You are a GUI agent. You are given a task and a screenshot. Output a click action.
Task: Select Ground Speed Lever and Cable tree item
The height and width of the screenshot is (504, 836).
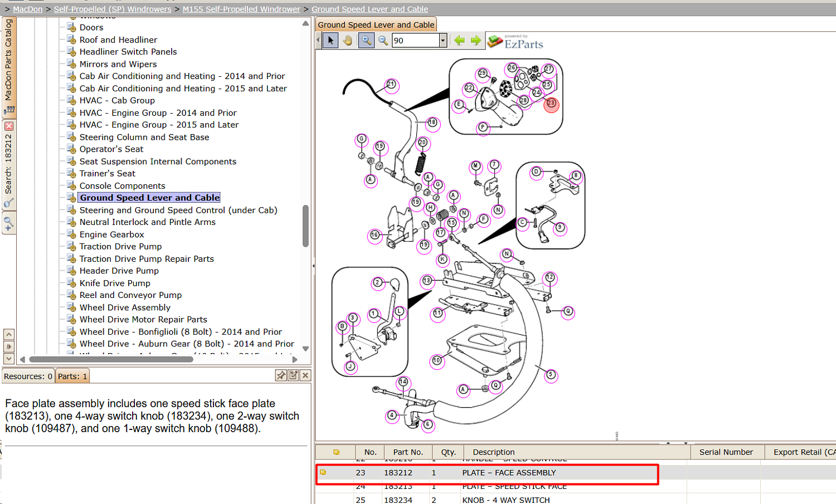[x=150, y=198]
